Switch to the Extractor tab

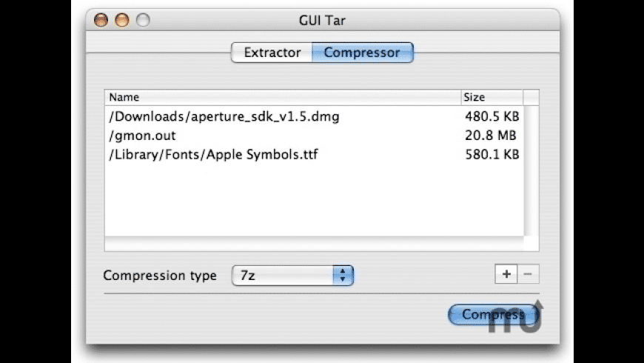click(x=272, y=53)
